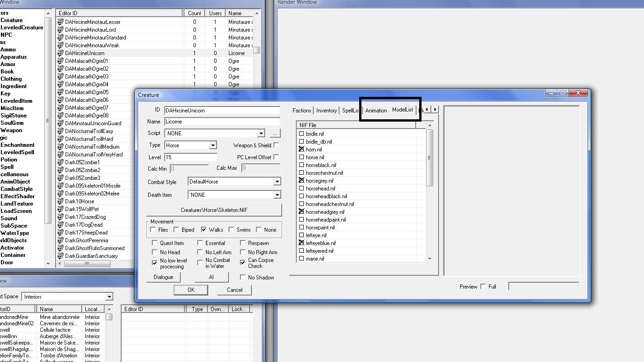Expand the Combat Style dropdown
The width and height of the screenshot is (644, 362).
[x=277, y=182]
